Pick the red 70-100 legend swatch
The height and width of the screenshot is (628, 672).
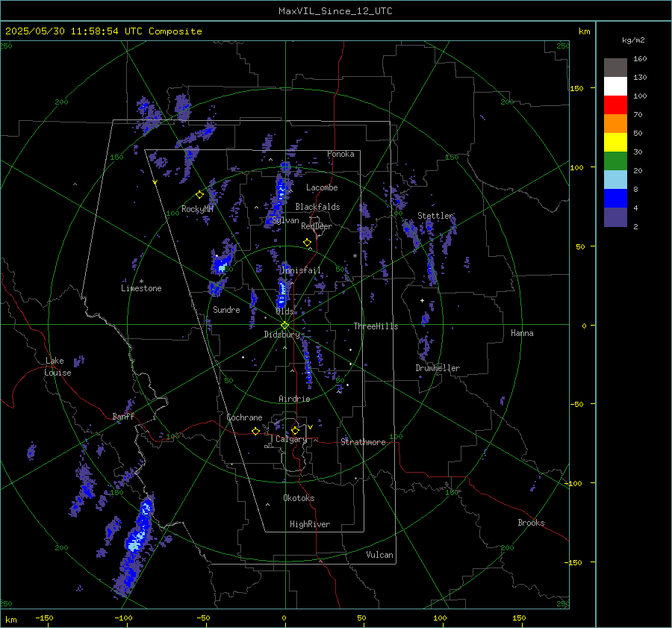tap(615, 105)
